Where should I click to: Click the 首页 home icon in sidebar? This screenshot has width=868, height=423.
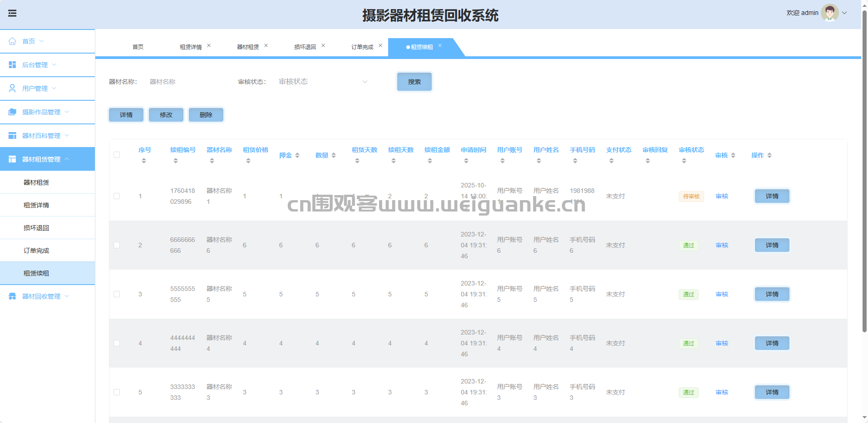click(12, 41)
